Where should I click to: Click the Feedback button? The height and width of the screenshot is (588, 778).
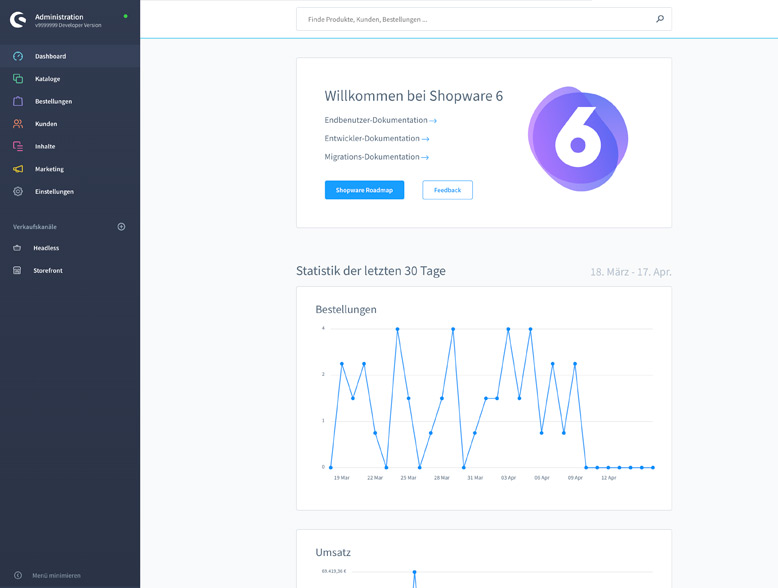tap(447, 190)
